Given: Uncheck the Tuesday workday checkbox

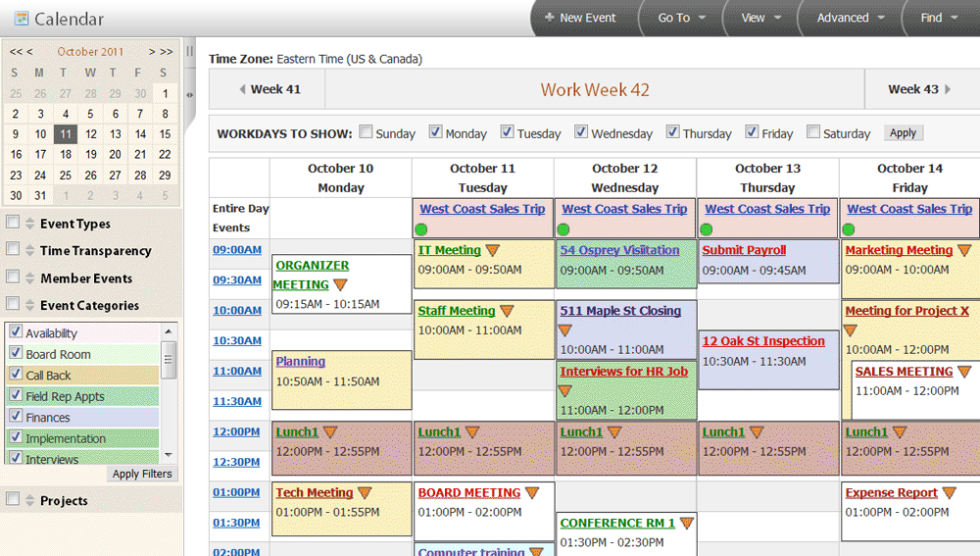Looking at the screenshot, I should tap(507, 132).
